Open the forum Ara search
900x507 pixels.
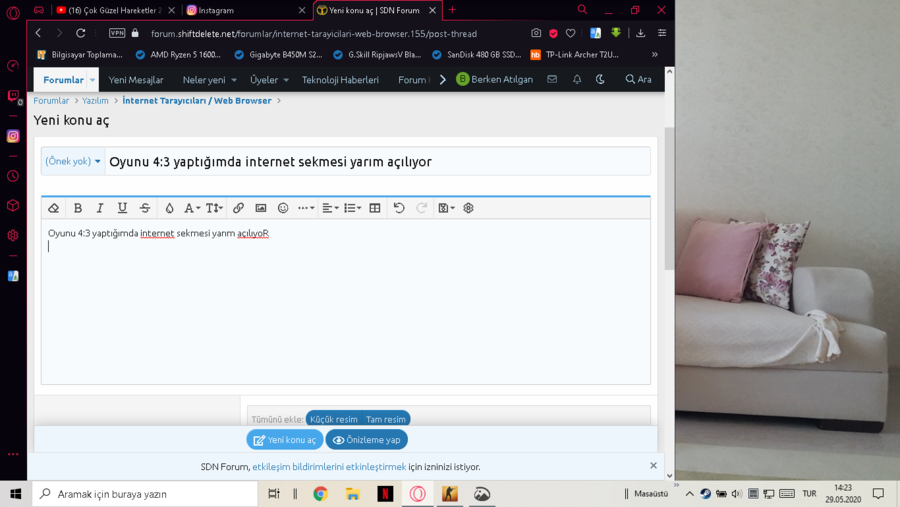[638, 79]
